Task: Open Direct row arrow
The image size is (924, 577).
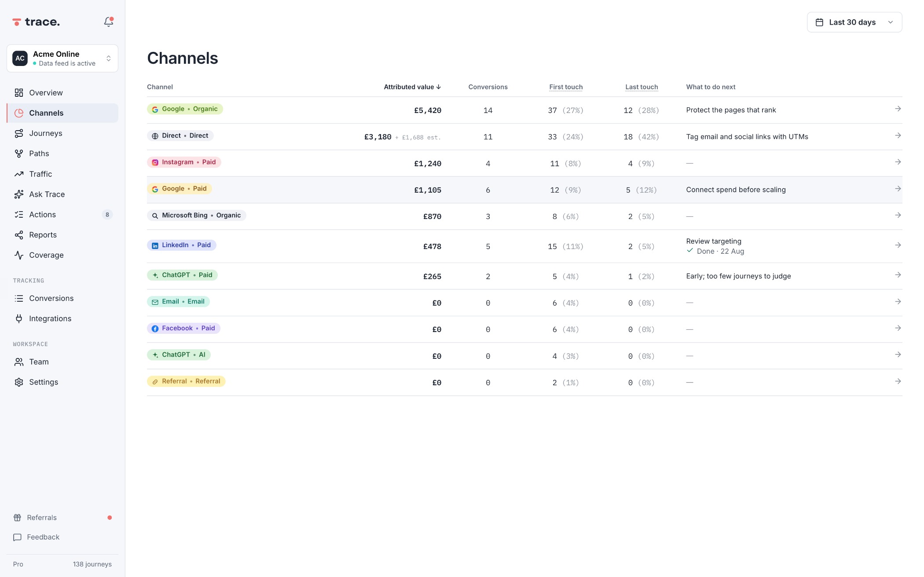Action: tap(898, 135)
